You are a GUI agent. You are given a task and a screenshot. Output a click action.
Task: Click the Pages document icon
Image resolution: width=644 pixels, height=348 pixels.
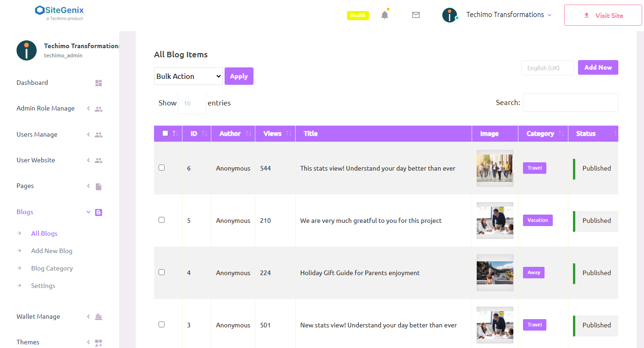[x=98, y=186]
